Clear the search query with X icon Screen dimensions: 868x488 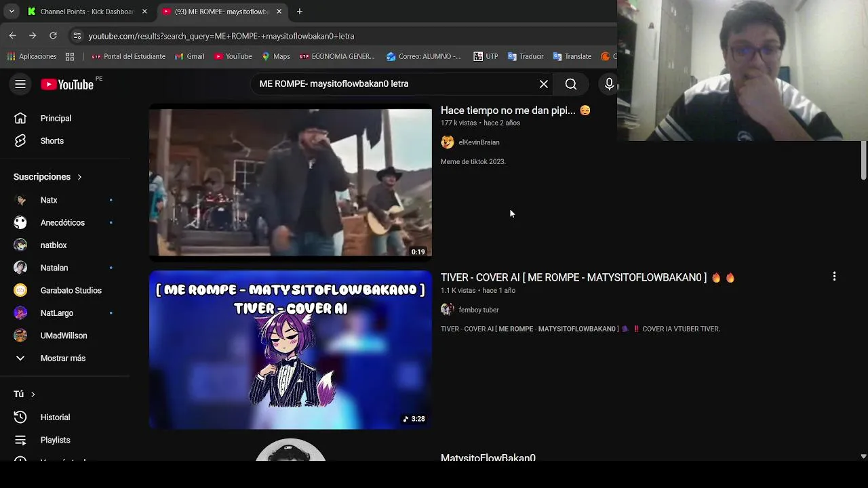click(544, 84)
